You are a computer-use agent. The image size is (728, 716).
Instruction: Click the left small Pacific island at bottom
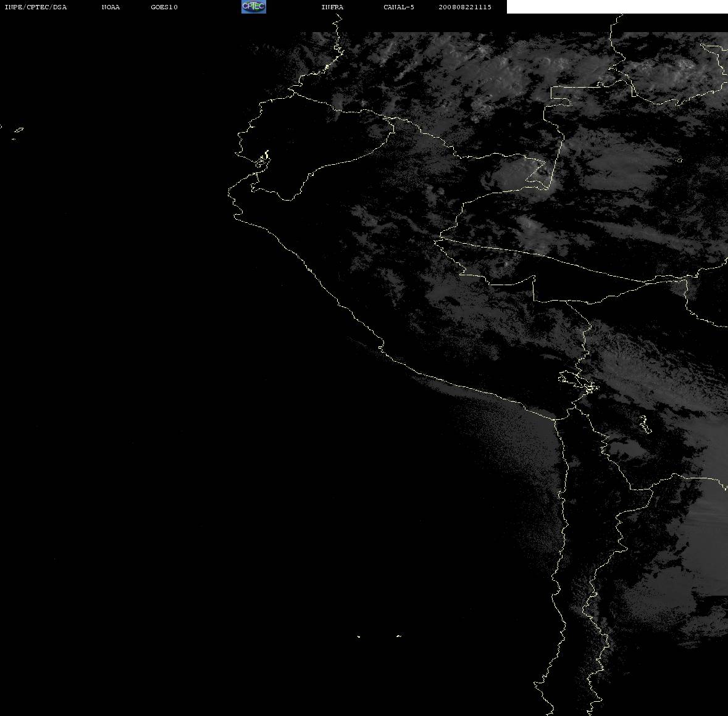click(x=358, y=636)
